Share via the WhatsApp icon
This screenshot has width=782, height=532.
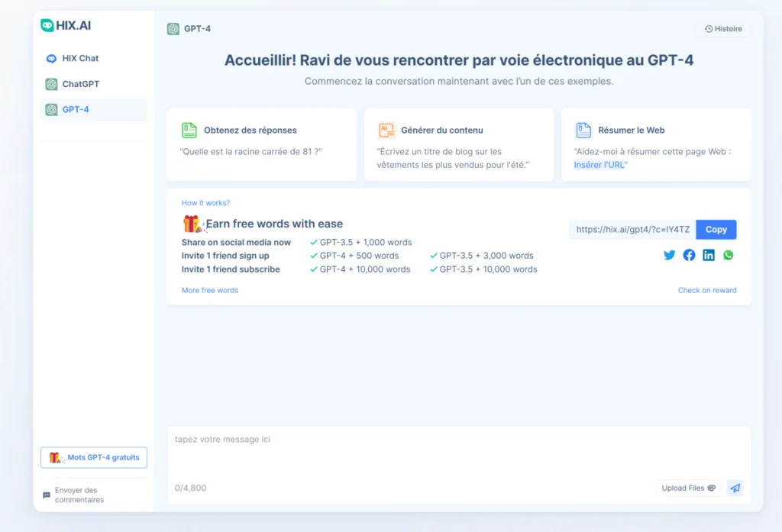[727, 255]
